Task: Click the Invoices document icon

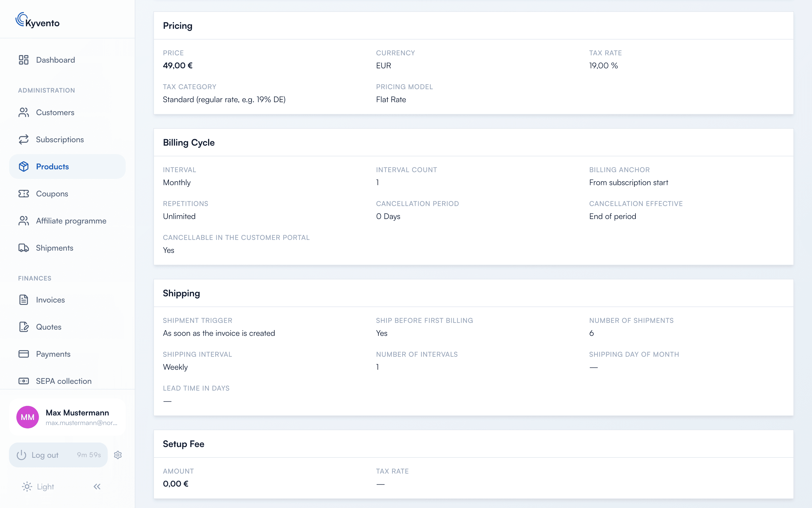Action: point(23,300)
